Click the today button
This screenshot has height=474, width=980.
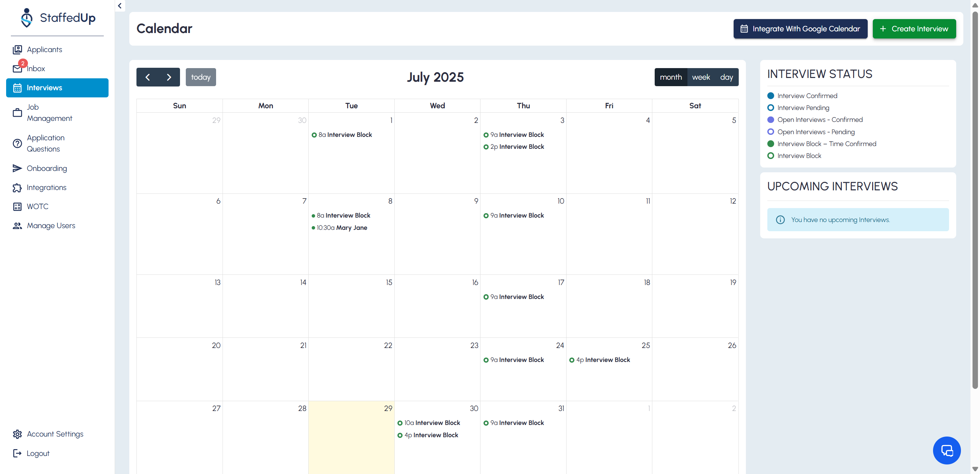coord(200,77)
